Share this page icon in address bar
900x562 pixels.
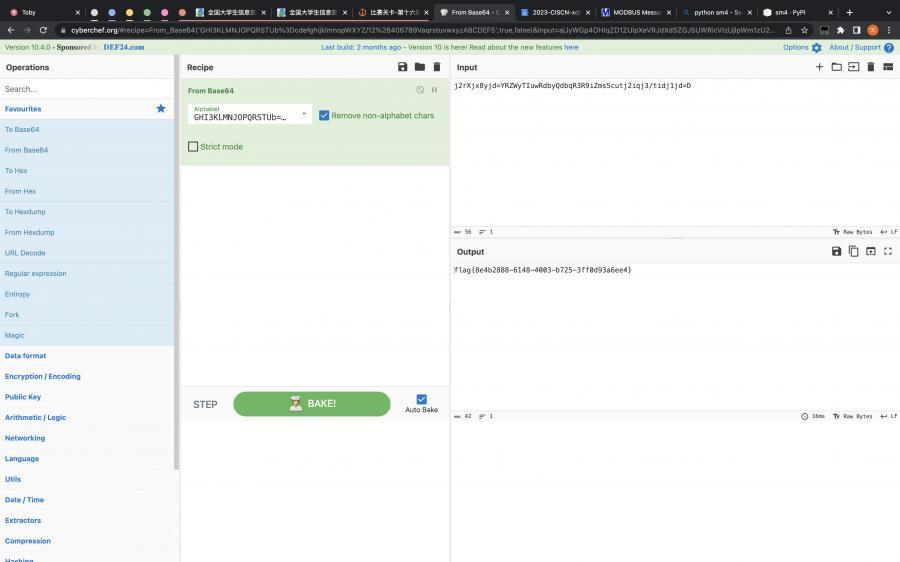coord(788,30)
